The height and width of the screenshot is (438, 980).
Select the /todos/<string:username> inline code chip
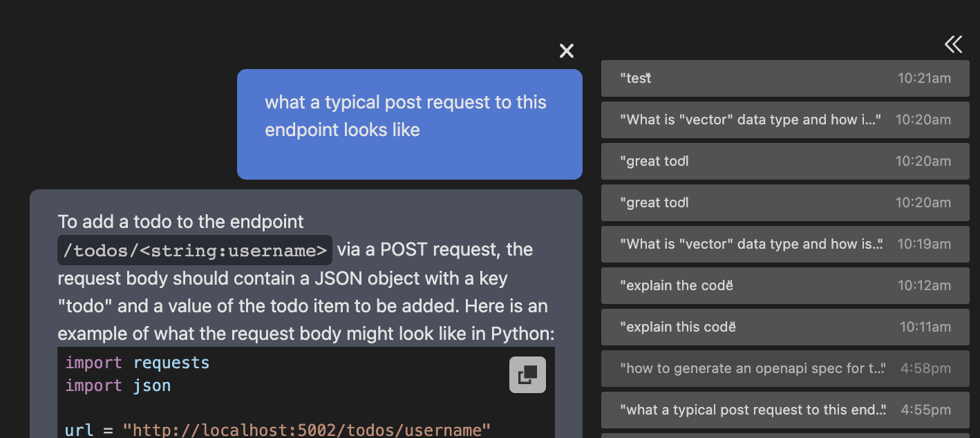click(194, 249)
